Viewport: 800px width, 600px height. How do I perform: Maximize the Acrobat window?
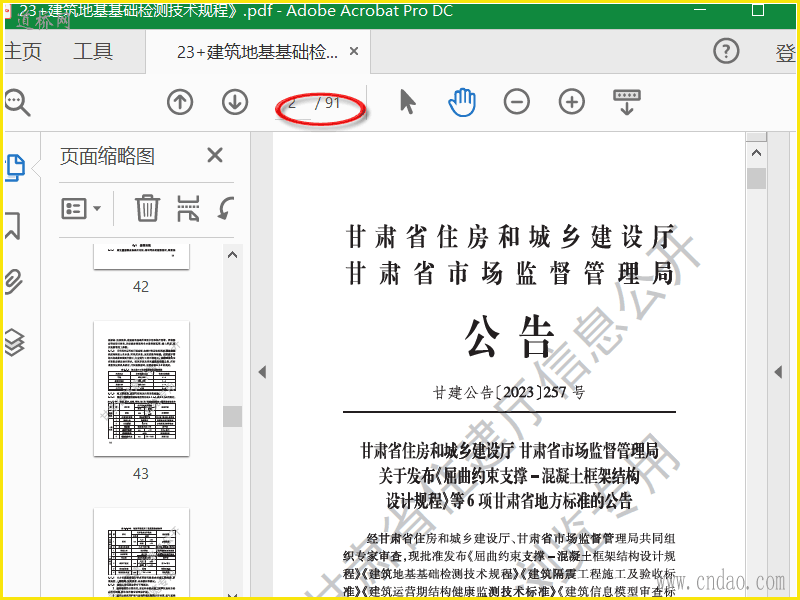point(758,10)
